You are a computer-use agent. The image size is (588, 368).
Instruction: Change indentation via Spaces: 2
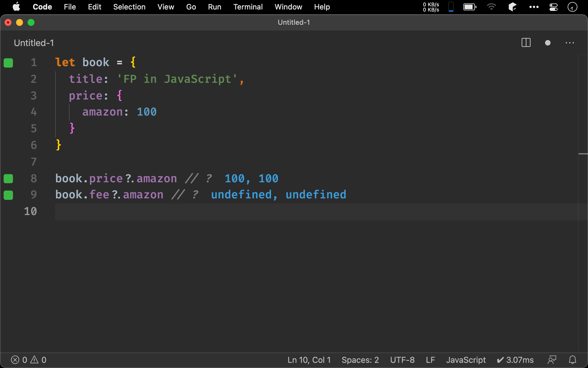360,360
